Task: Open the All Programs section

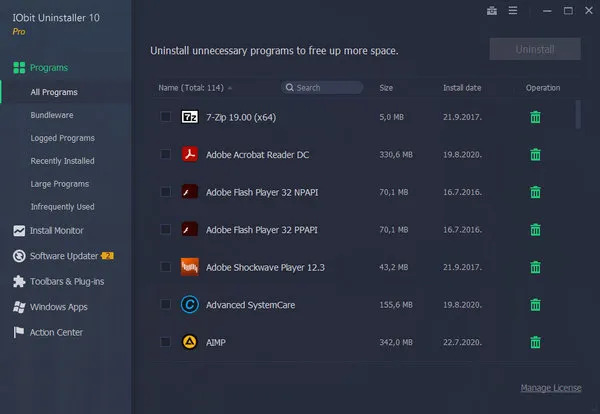Action: pyautogui.click(x=54, y=92)
